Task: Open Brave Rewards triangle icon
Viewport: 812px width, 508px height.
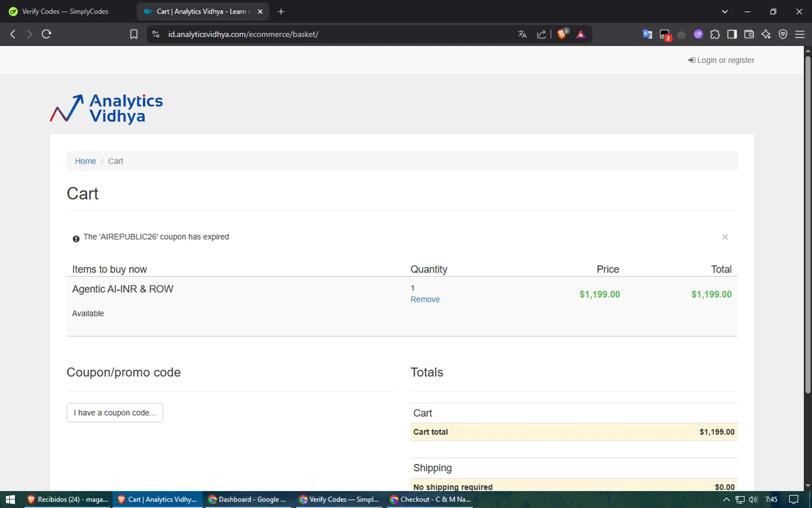Action: pos(581,34)
